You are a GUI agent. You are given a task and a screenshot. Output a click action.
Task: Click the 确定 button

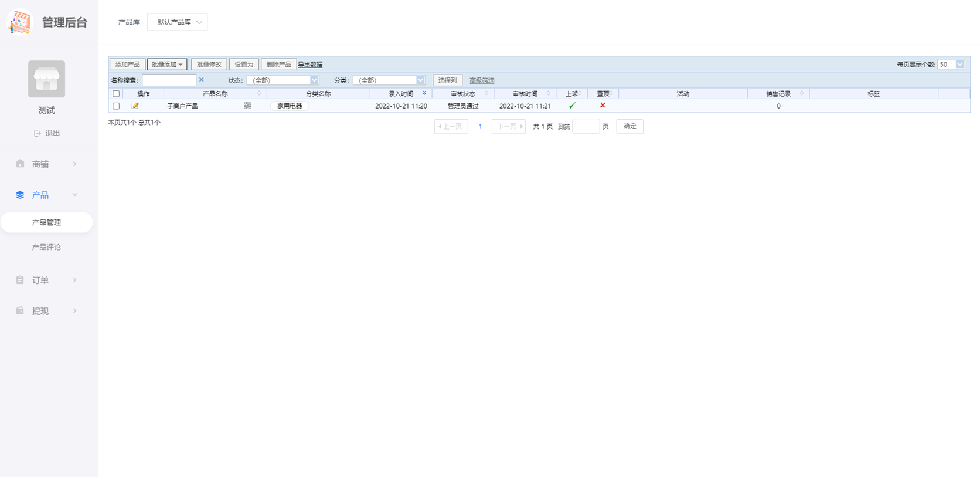[x=630, y=126]
